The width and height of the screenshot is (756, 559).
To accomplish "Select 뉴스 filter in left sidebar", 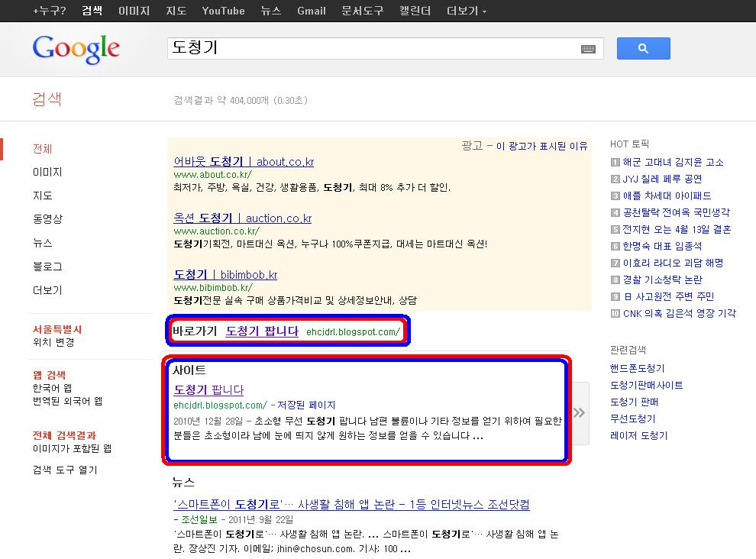I will tap(43, 243).
